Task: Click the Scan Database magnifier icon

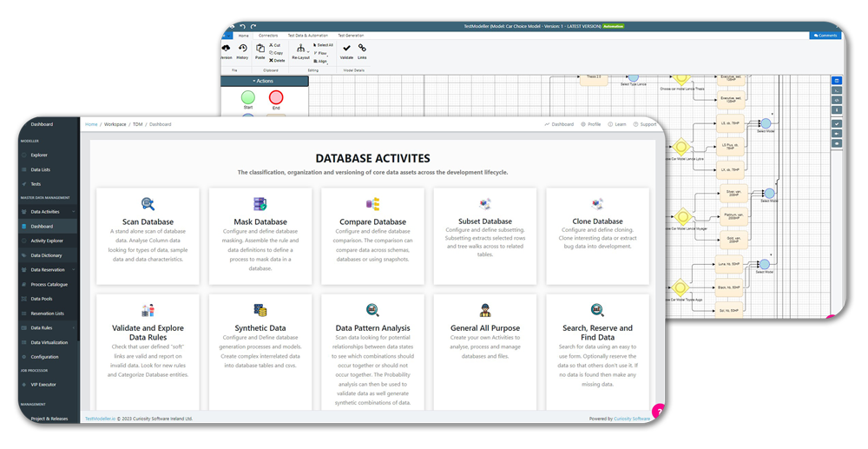Action: [x=148, y=205]
